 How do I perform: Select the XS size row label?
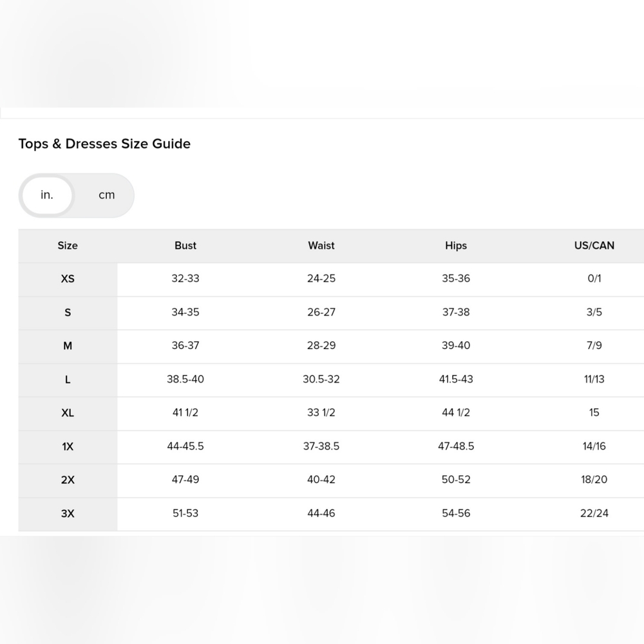click(68, 279)
